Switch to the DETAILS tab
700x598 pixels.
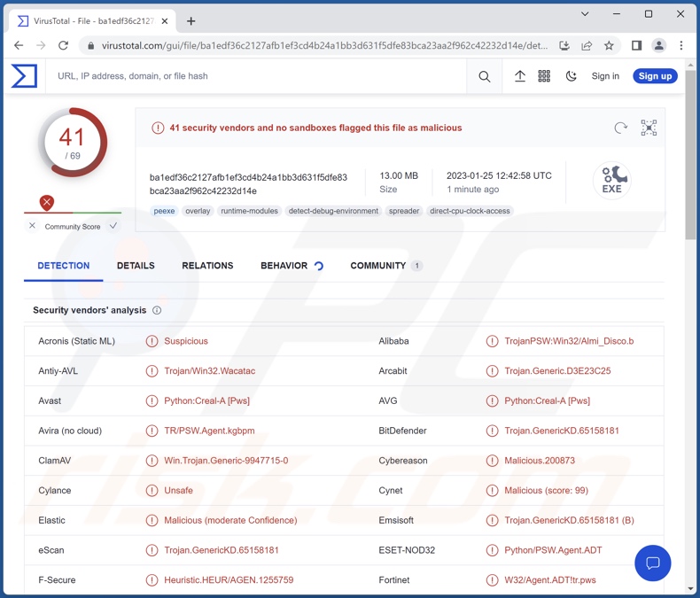136,266
